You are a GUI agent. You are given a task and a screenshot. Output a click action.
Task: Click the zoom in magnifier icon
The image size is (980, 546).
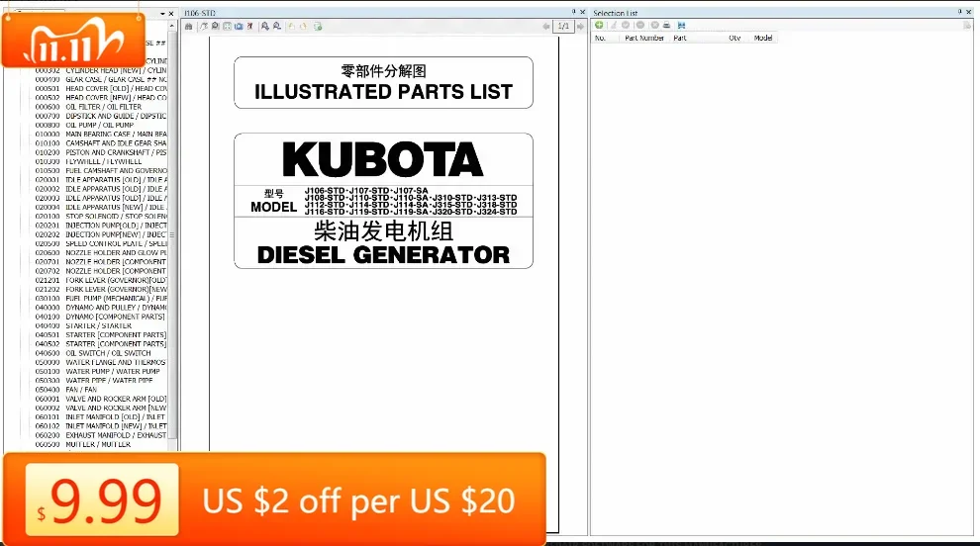coord(265,27)
